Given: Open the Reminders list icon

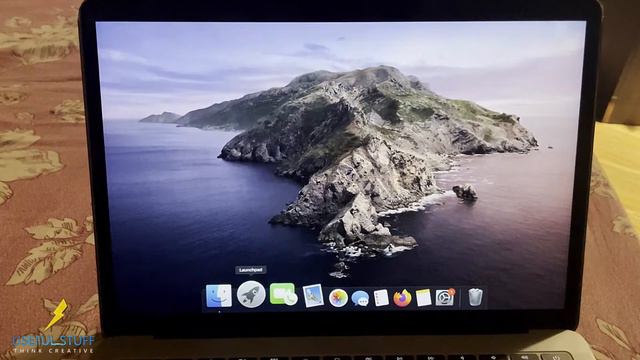Looking at the screenshot, I should coord(381,298).
